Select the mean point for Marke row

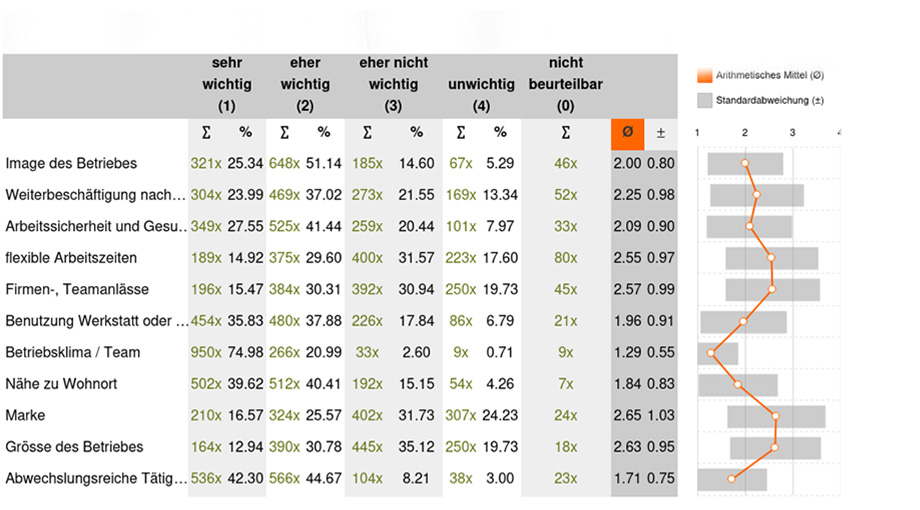[x=776, y=416]
